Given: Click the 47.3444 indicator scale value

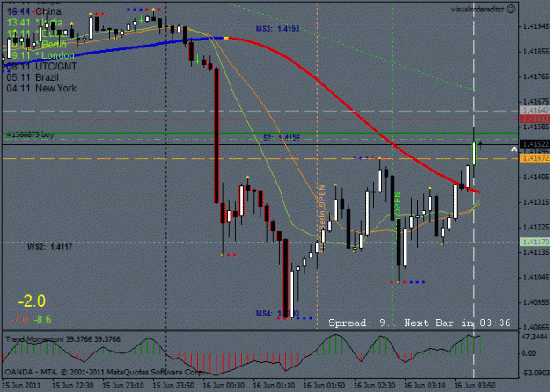Looking at the screenshot, I should tap(535, 337).
